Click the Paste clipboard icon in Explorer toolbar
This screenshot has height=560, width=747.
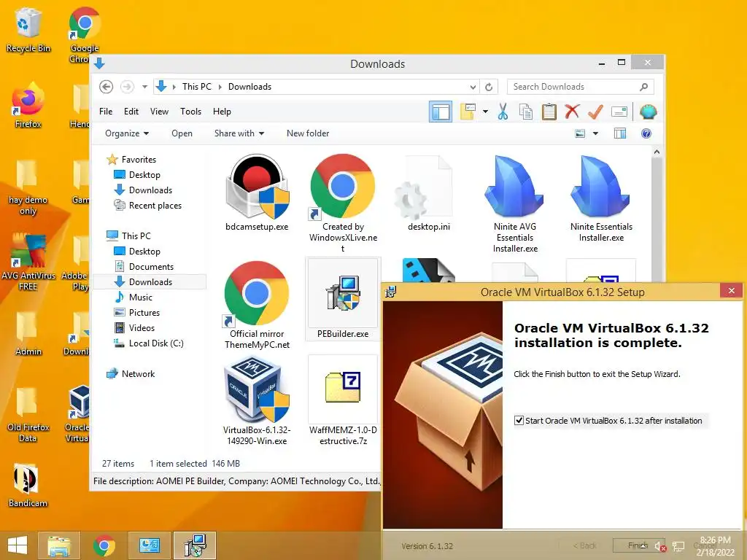(549, 112)
